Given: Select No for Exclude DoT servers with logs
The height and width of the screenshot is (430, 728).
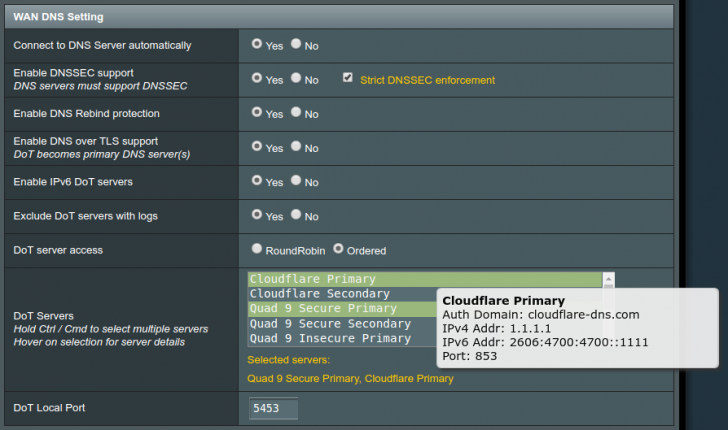Looking at the screenshot, I should 296,215.
